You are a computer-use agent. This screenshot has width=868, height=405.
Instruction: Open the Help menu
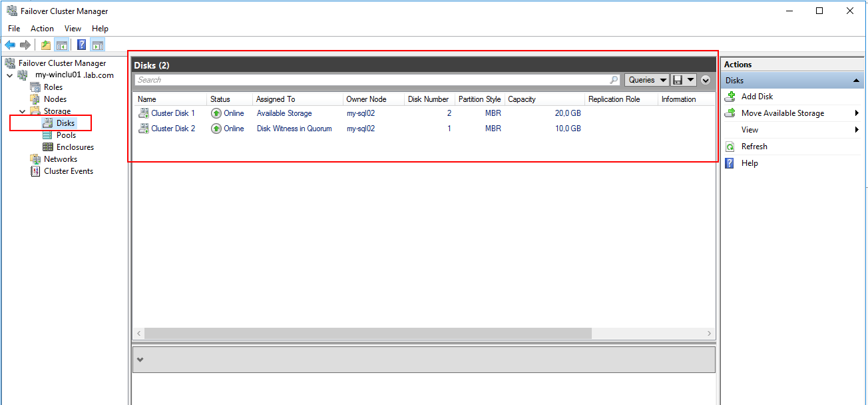tap(100, 29)
